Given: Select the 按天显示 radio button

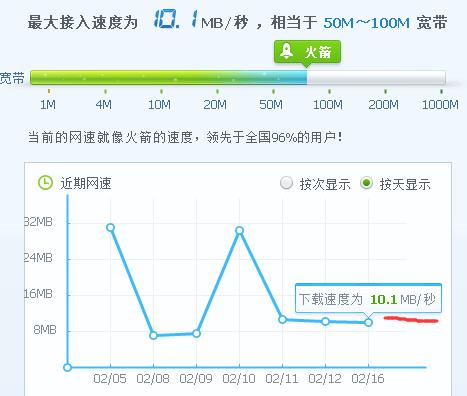Looking at the screenshot, I should click(366, 183).
